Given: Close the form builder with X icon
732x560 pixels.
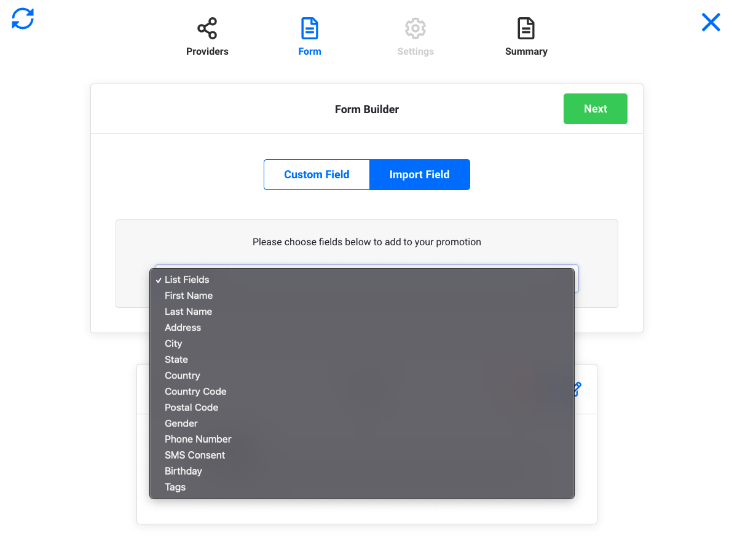Looking at the screenshot, I should 710,23.
